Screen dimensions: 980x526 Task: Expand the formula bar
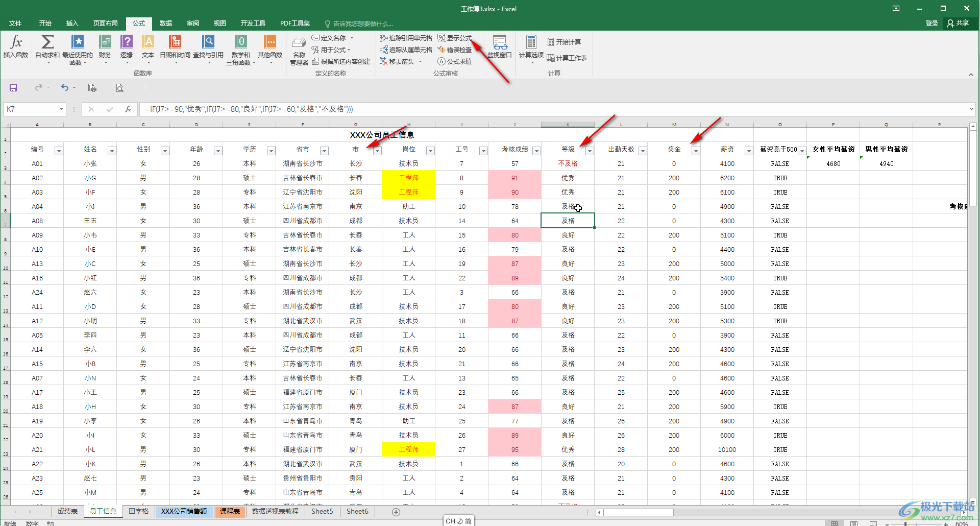[x=971, y=109]
